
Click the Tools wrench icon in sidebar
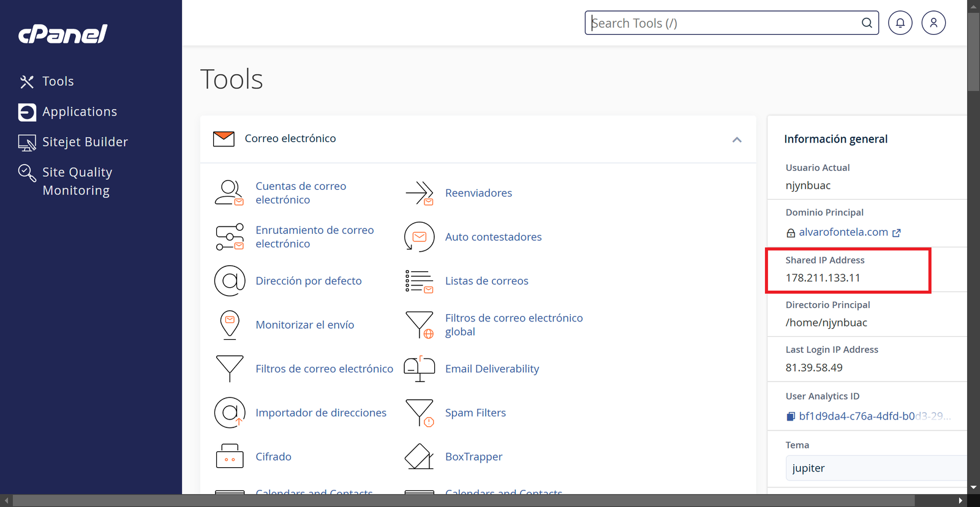[x=27, y=81]
